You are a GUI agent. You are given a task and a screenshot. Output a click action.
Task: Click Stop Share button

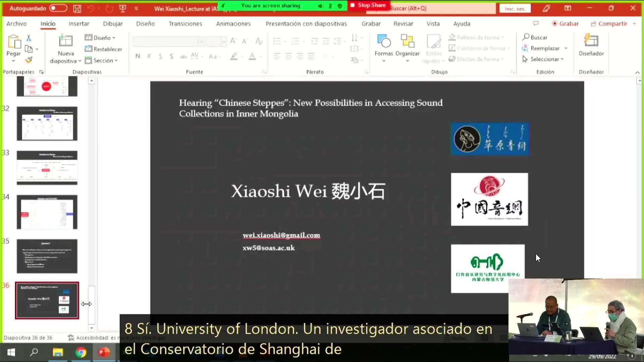pos(369,5)
